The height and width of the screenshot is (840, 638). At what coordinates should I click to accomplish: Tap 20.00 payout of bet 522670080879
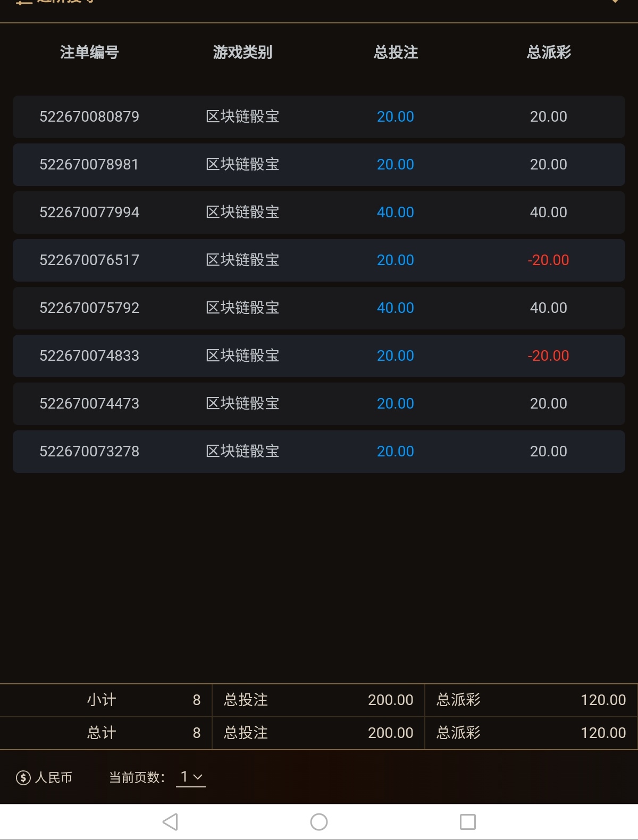pyautogui.click(x=548, y=117)
